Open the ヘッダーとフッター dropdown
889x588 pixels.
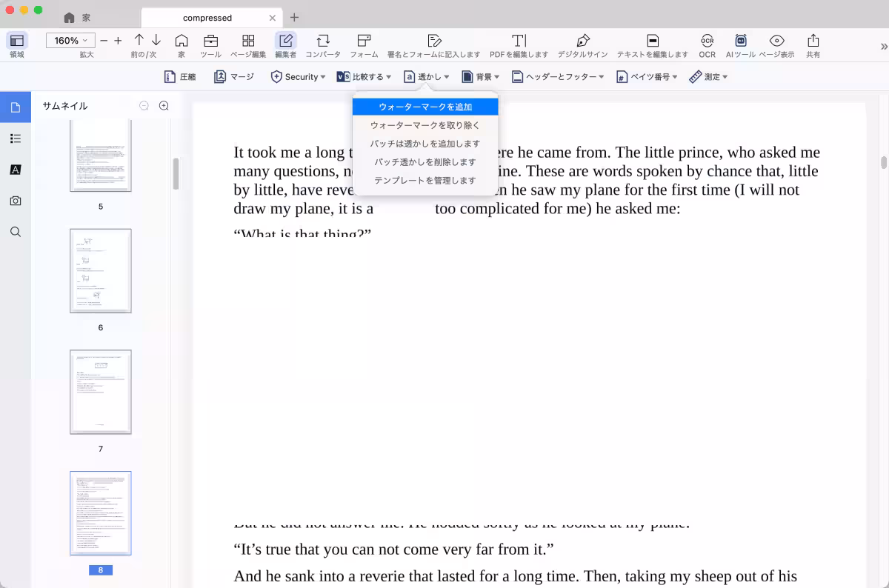coord(558,77)
